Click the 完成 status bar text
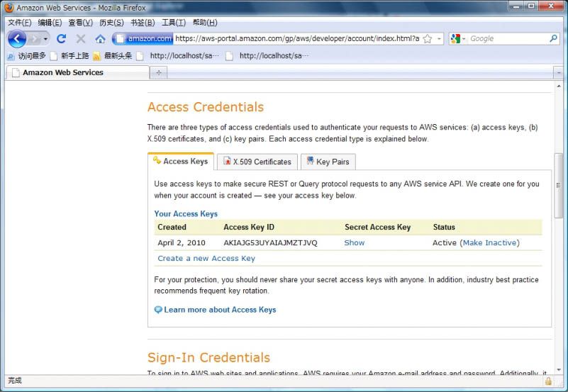568x392 pixels. pyautogui.click(x=15, y=381)
